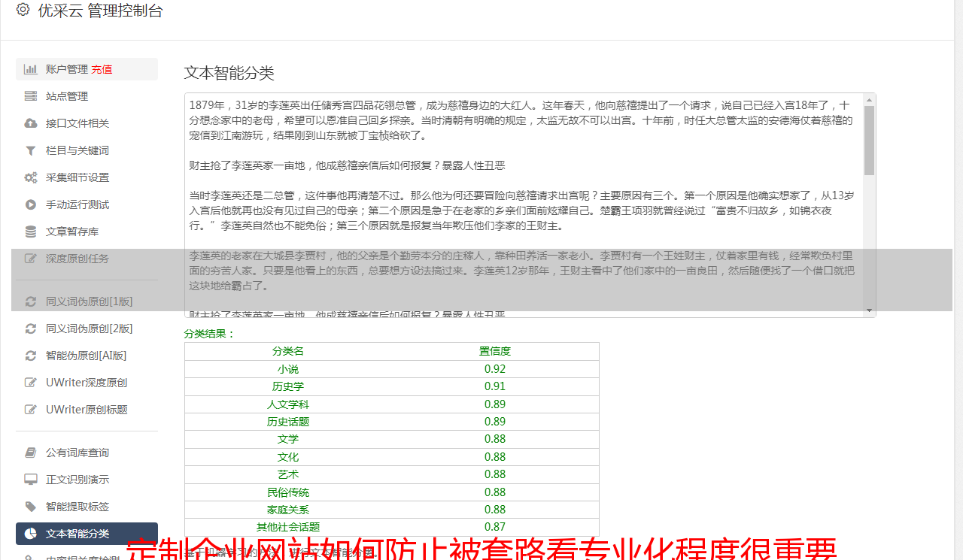
Task: Click the text area scrollbar up arrow
Action: [x=870, y=99]
